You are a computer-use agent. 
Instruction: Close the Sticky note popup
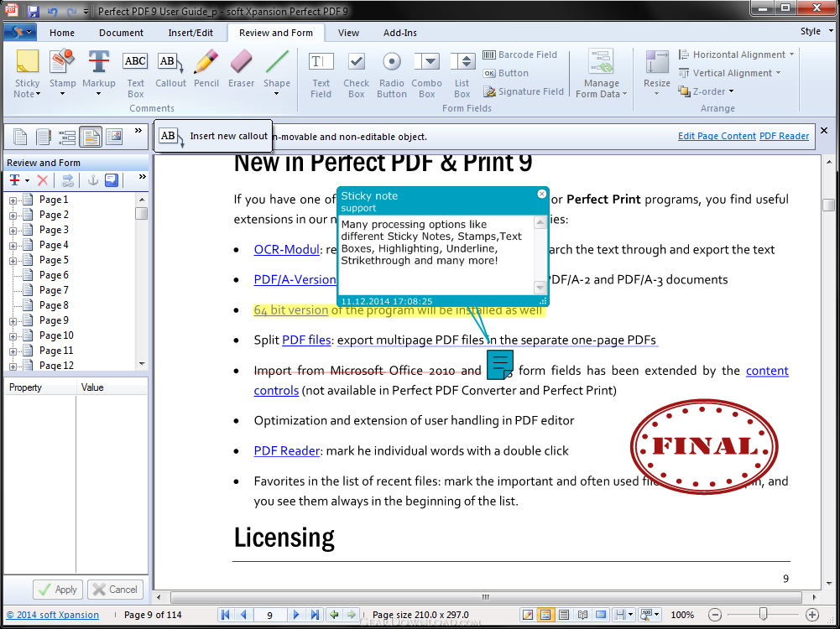541,195
